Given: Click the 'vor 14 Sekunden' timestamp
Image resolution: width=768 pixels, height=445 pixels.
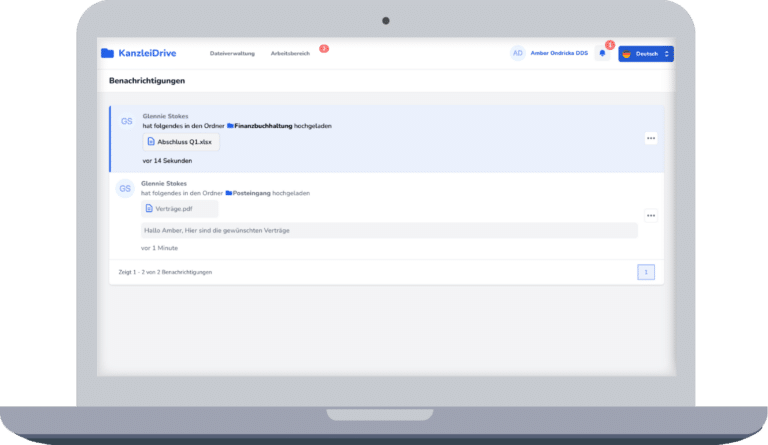Looking at the screenshot, I should (x=167, y=161).
